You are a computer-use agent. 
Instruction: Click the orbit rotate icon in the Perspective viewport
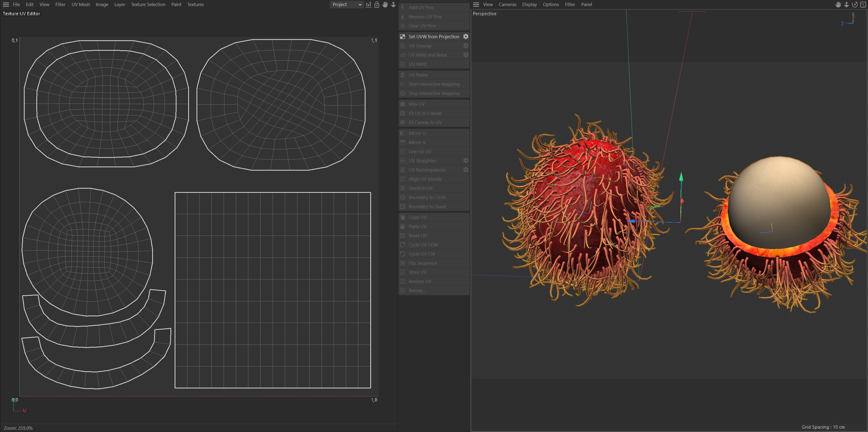coord(855,4)
